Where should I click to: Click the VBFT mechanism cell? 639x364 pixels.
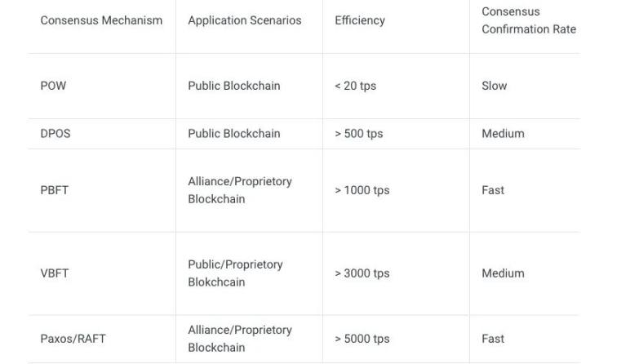pyautogui.click(x=54, y=273)
